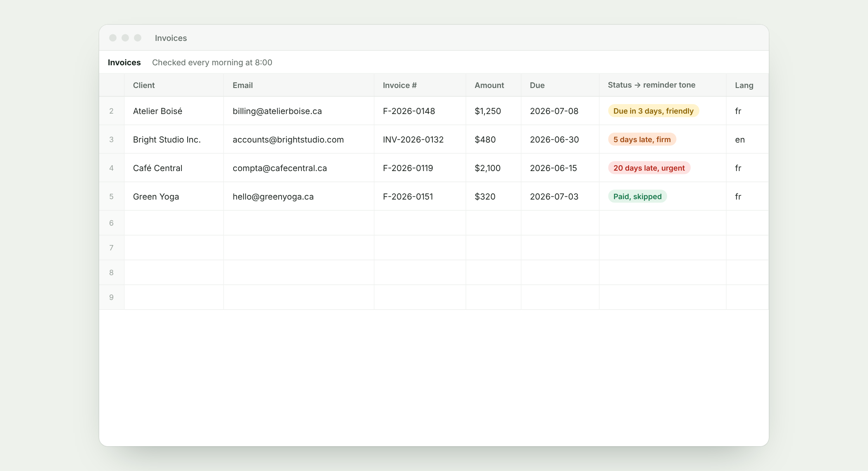Click the Client column header
The height and width of the screenshot is (471, 868).
tap(174, 85)
